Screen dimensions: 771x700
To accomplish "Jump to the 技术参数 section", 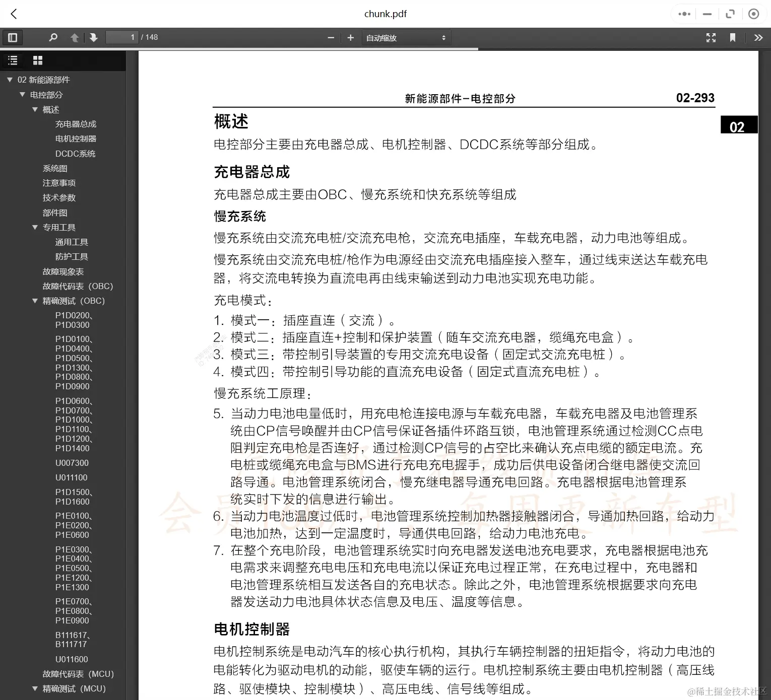I will pyautogui.click(x=59, y=197).
